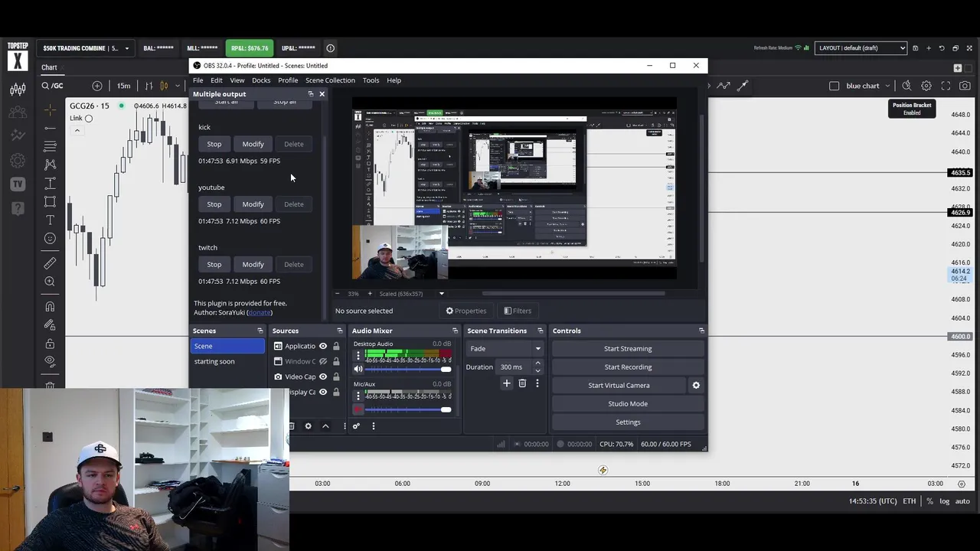Open the OBS Scene Collection menu
Image resolution: width=980 pixels, height=551 pixels.
(330, 80)
